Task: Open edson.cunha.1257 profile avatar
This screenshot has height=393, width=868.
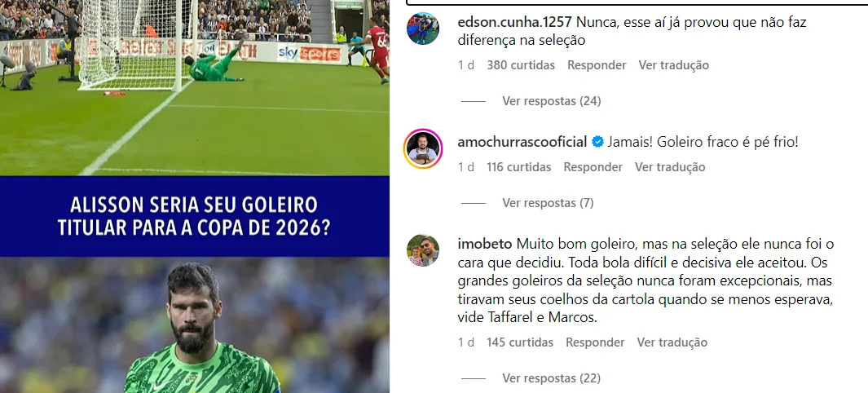Action: (423, 29)
